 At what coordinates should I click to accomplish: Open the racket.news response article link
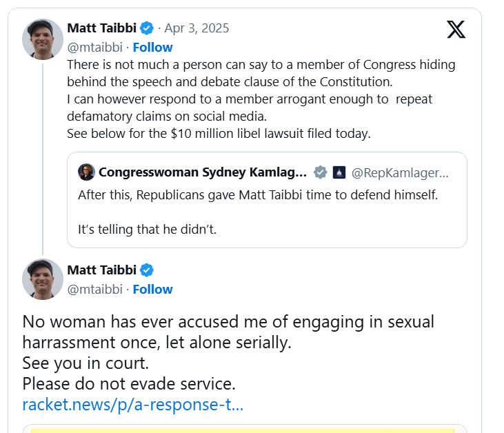(132, 404)
